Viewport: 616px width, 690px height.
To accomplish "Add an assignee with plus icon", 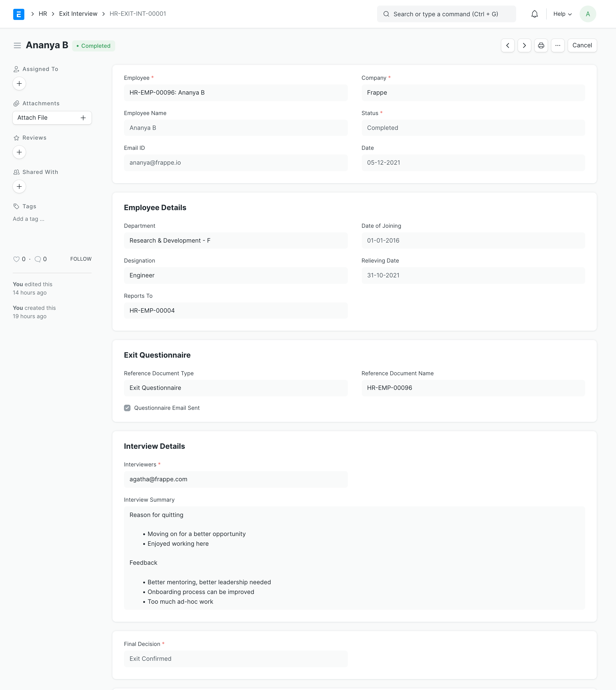I will [19, 84].
